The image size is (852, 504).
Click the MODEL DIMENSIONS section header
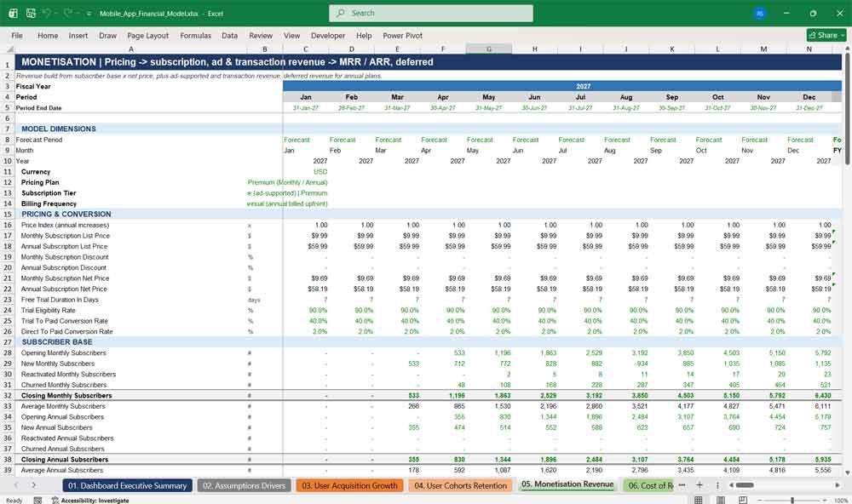tap(58, 129)
